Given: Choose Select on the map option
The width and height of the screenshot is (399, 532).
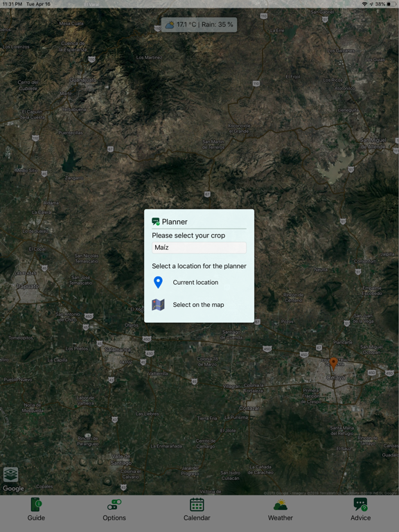Looking at the screenshot, I should coord(199,305).
